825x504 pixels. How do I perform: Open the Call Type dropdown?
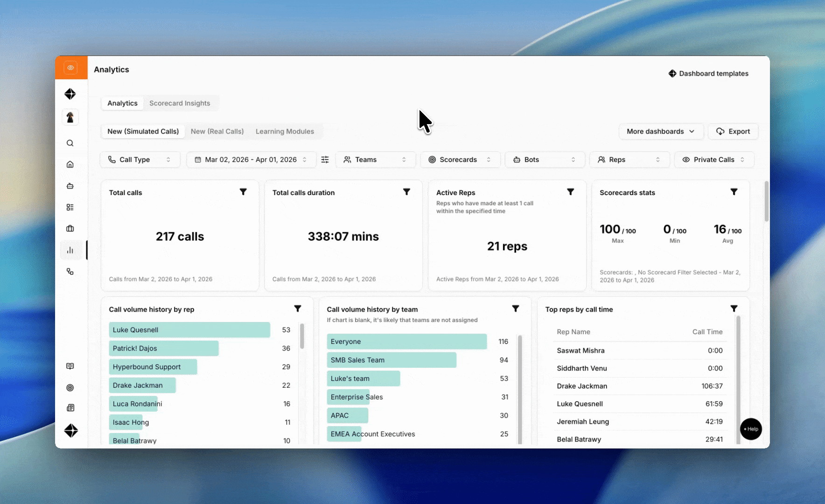140,160
